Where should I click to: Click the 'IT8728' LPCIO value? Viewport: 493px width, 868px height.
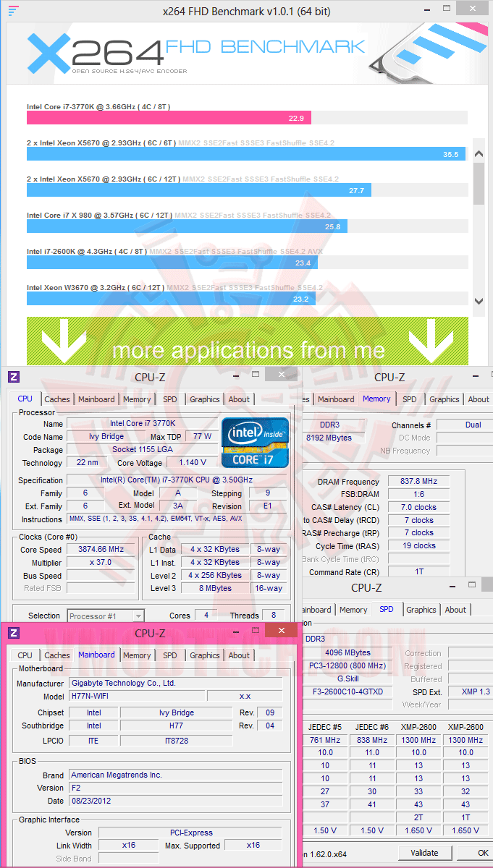[x=177, y=740]
